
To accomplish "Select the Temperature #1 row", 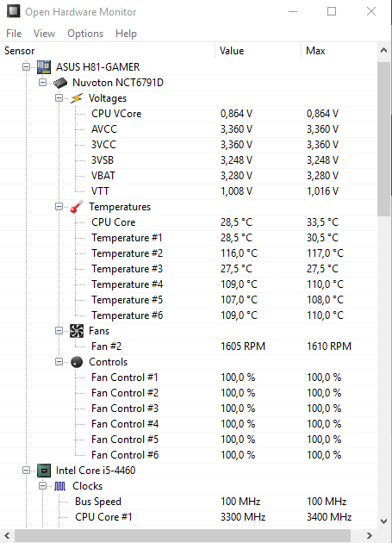I will [x=189, y=238].
